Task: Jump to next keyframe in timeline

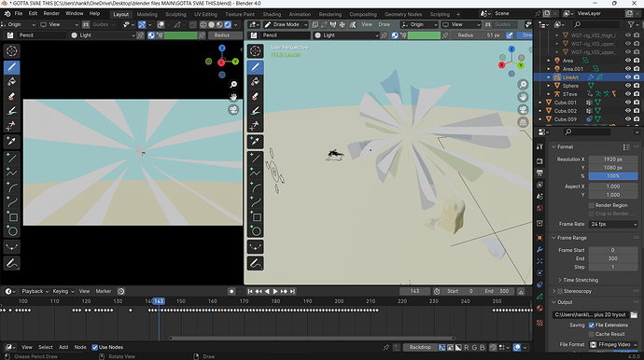Action: [284, 291]
